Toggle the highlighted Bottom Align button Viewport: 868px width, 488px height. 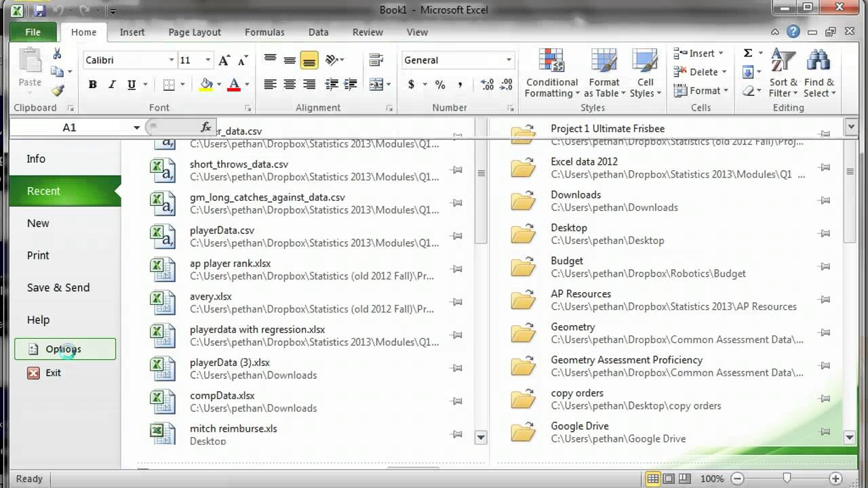coord(309,60)
